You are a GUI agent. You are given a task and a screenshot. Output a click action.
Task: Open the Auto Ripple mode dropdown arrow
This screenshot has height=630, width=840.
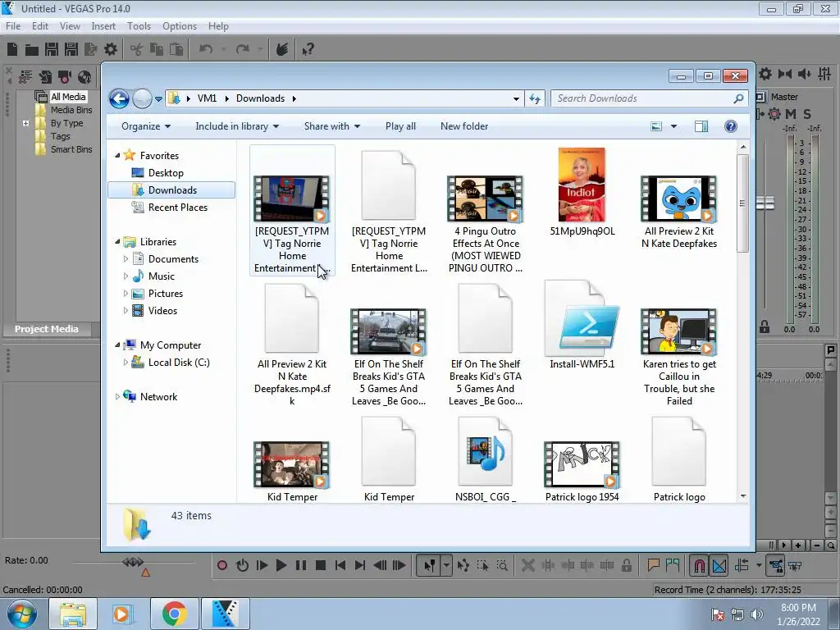[x=759, y=565]
